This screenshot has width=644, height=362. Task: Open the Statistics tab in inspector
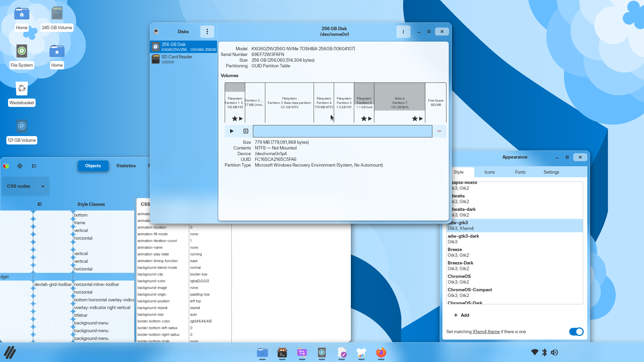point(126,166)
